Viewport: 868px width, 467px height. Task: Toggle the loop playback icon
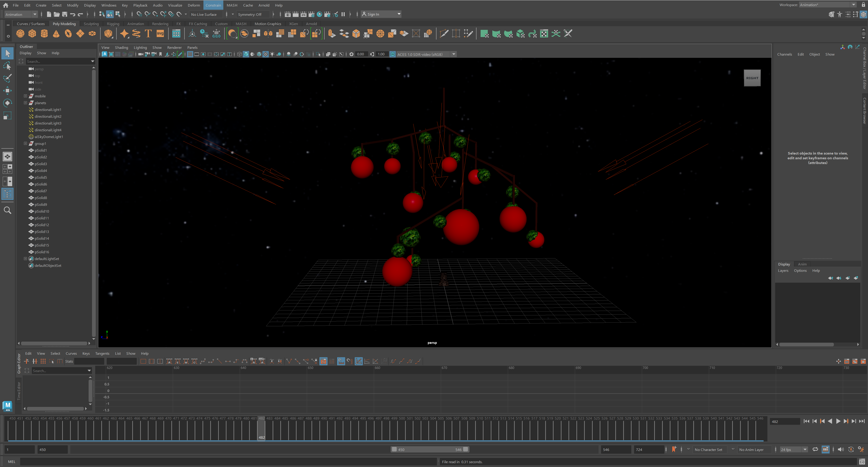815,450
